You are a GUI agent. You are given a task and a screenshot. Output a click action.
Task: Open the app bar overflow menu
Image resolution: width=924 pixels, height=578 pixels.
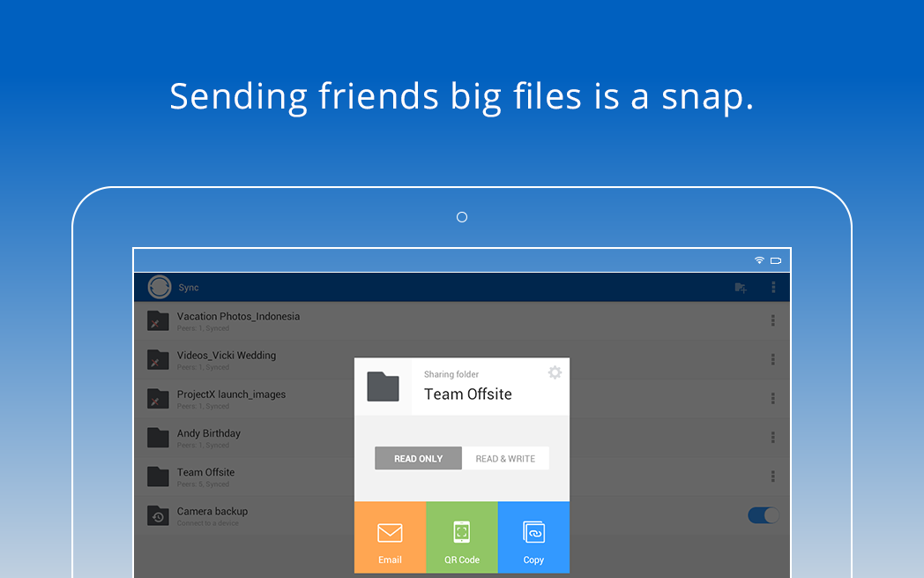pyautogui.click(x=773, y=287)
